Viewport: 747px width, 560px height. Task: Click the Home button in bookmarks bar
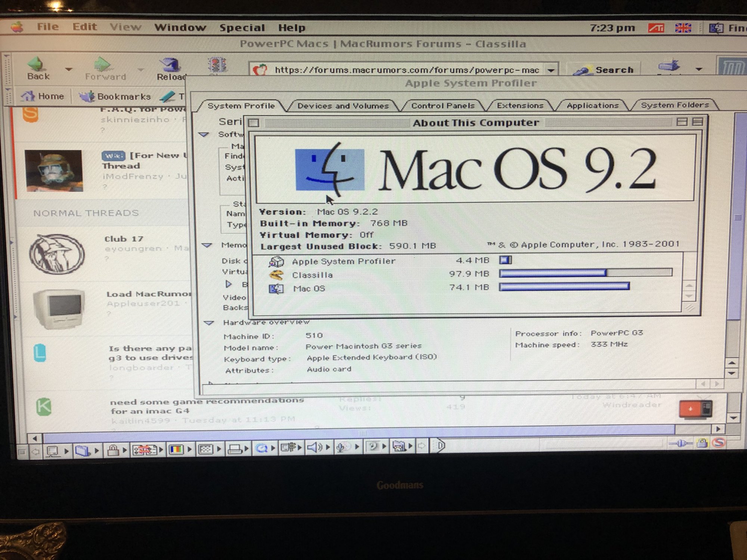point(42,96)
